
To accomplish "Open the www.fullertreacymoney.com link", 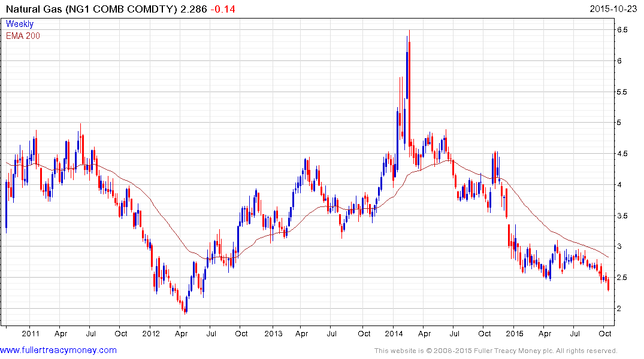I will coord(58,350).
